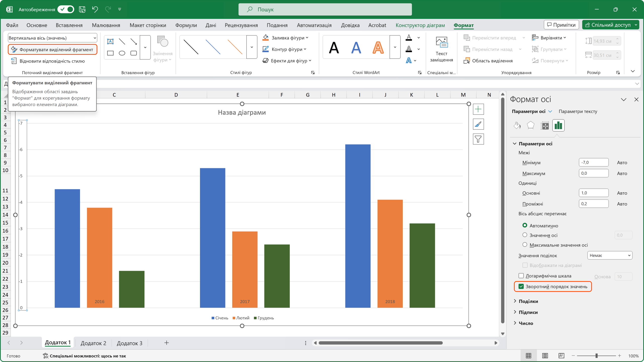Enable the Логарифмічна шкала checkbox
644x362 pixels.
click(x=521, y=276)
